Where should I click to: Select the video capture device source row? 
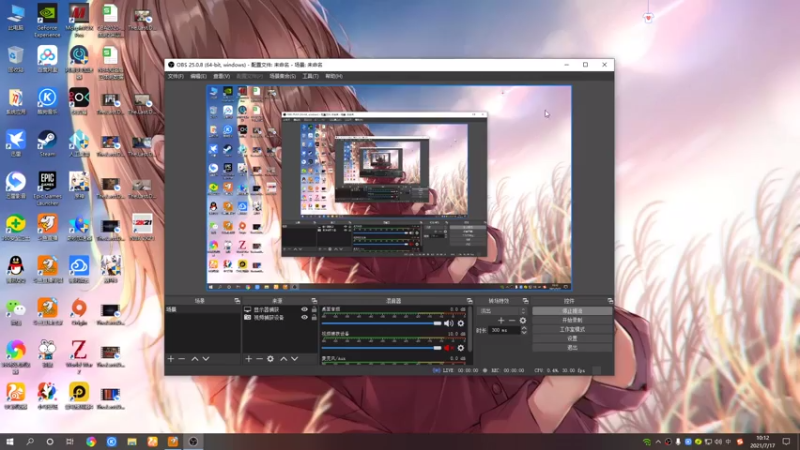280,317
